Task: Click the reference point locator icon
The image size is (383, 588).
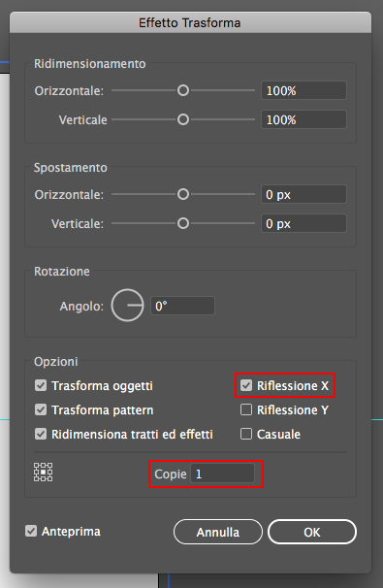Action: pos(43,472)
